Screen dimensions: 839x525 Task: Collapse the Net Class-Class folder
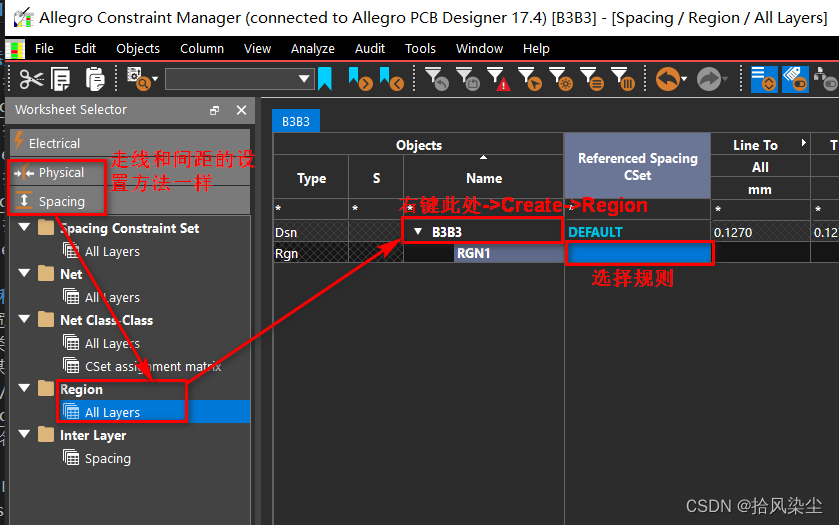click(24, 319)
